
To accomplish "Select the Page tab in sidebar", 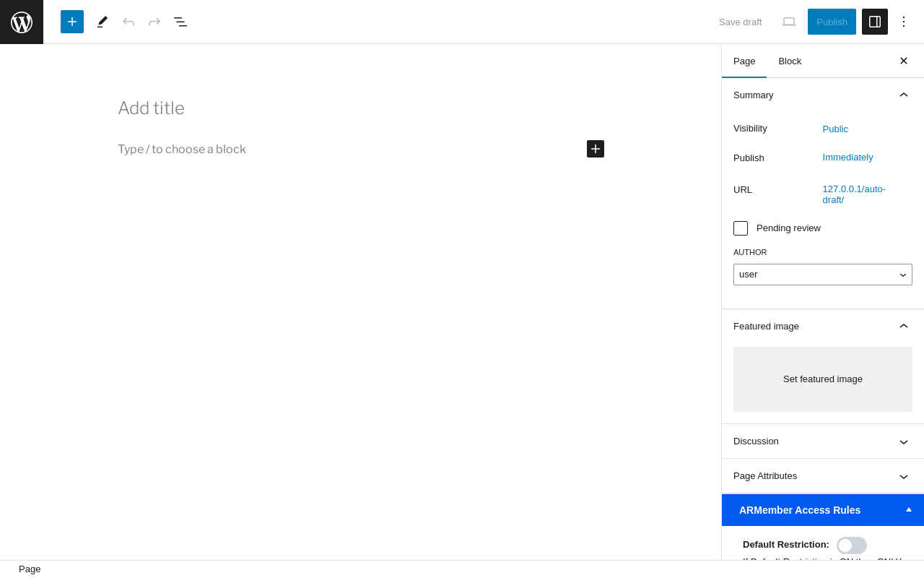I will (x=744, y=61).
